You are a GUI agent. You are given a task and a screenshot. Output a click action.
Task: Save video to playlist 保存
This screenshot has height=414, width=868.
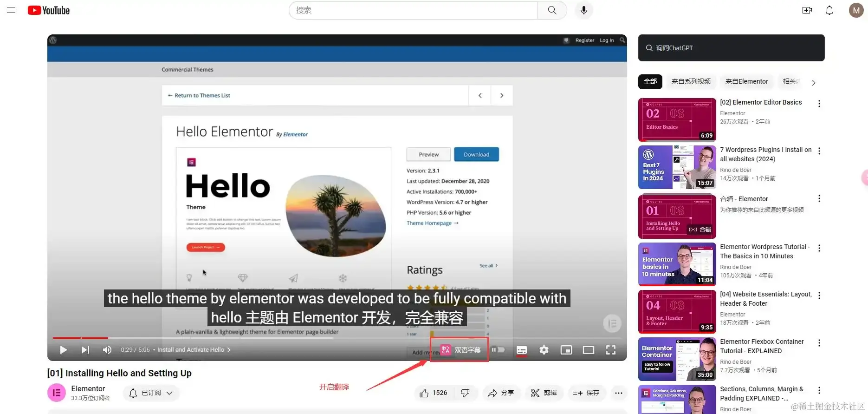coord(586,393)
